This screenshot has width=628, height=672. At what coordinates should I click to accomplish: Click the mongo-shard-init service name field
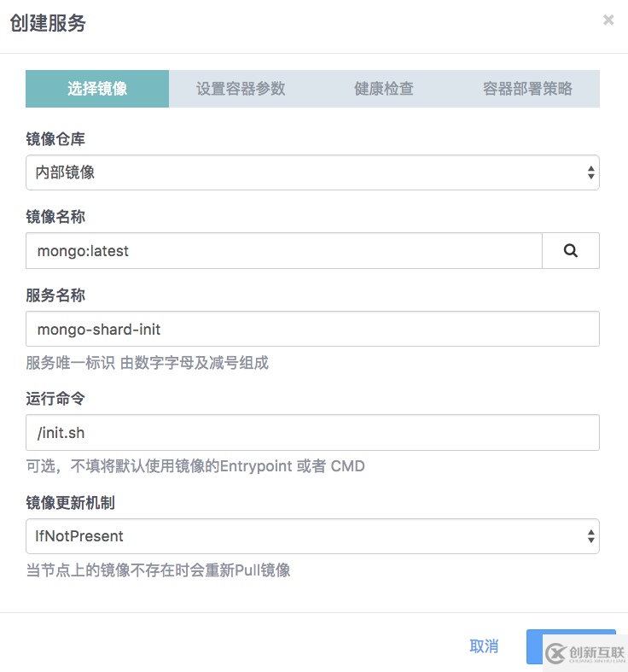(x=312, y=329)
